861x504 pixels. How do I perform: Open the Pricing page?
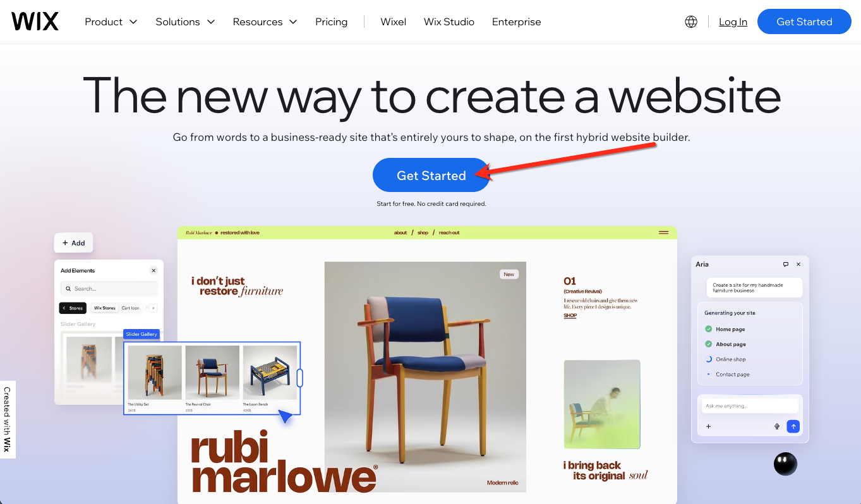click(x=332, y=21)
